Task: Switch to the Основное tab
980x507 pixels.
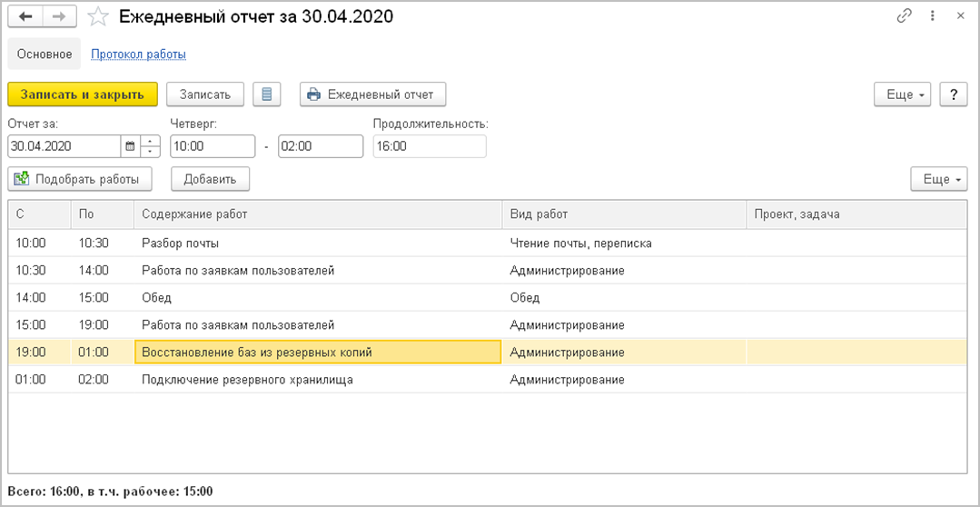Action: click(45, 55)
